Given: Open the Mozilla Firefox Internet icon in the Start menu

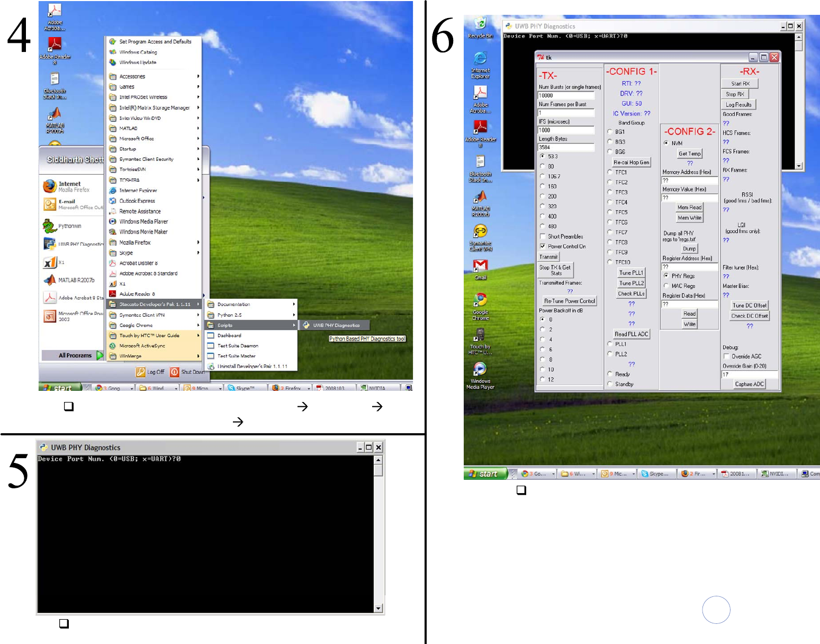Looking at the screenshot, I should click(x=50, y=186).
